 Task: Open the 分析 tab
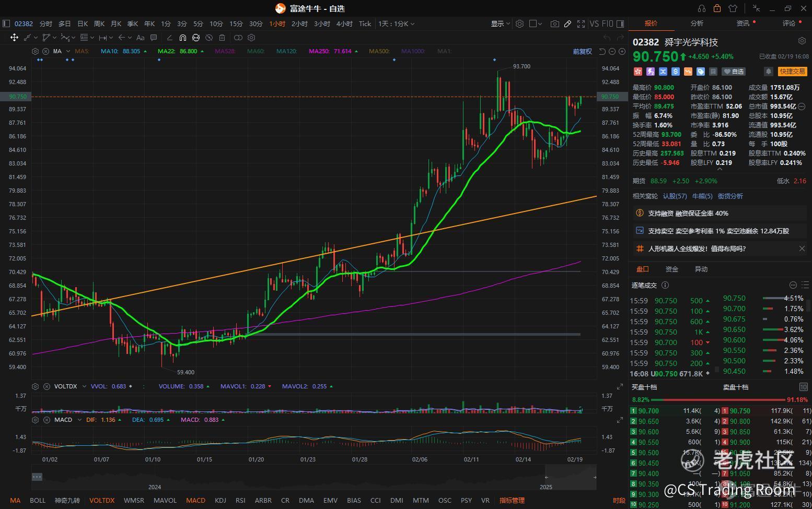(697, 23)
